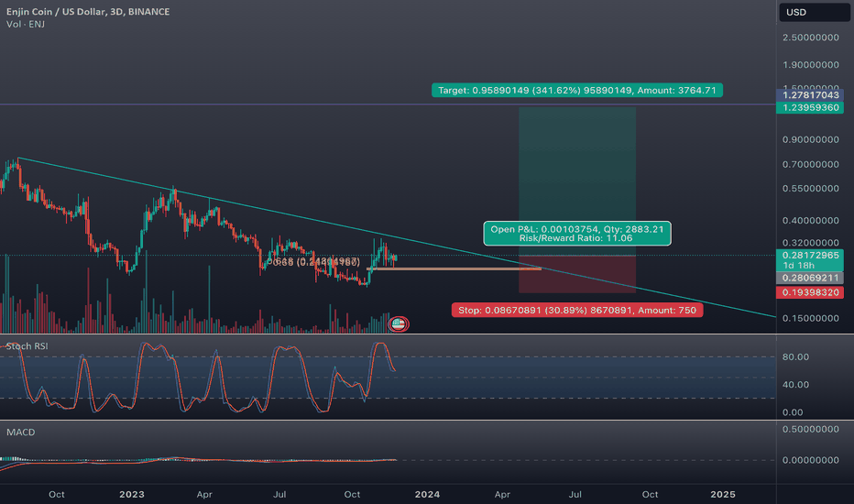This screenshot has width=854, height=504.
Task: Select the red Stop label
Action: click(577, 310)
